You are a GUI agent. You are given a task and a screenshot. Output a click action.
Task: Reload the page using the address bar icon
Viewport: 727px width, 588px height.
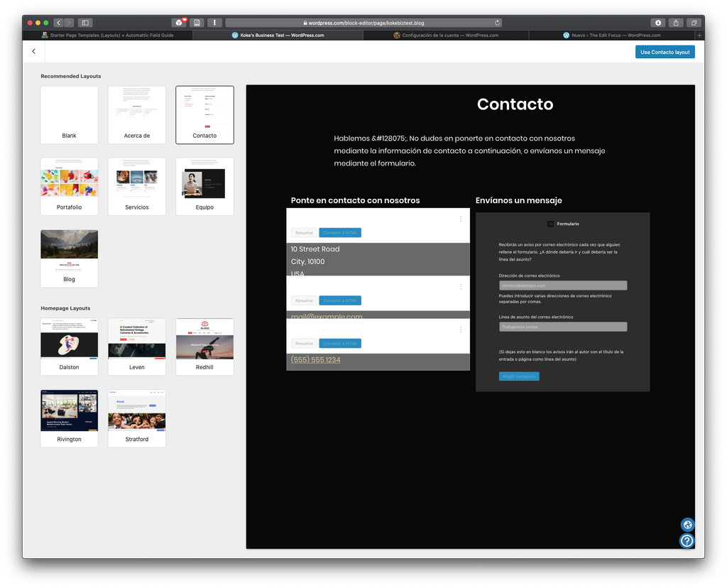(497, 22)
